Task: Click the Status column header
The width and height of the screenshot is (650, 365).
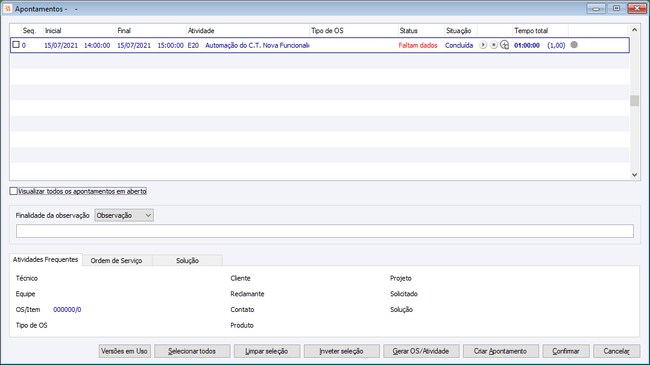Action: coord(421,31)
